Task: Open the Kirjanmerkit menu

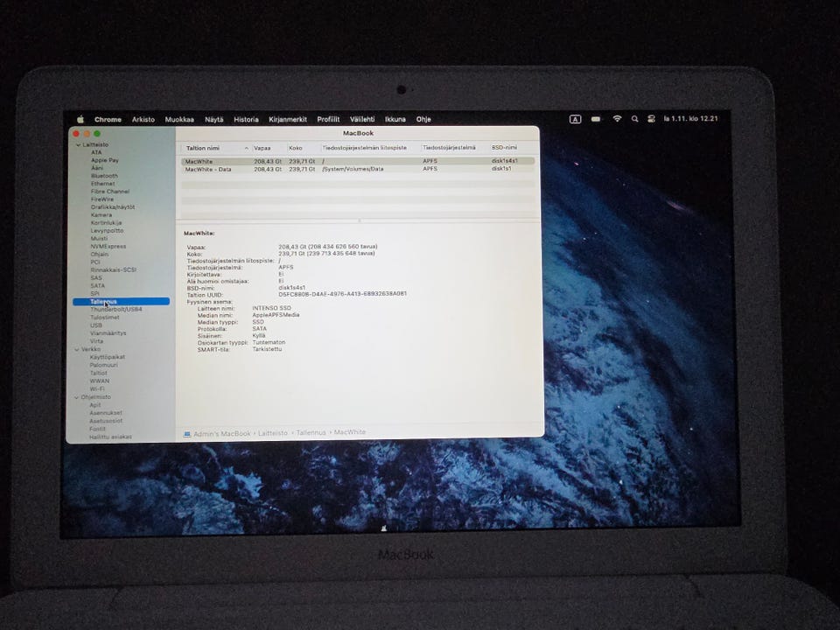Action: pos(288,120)
